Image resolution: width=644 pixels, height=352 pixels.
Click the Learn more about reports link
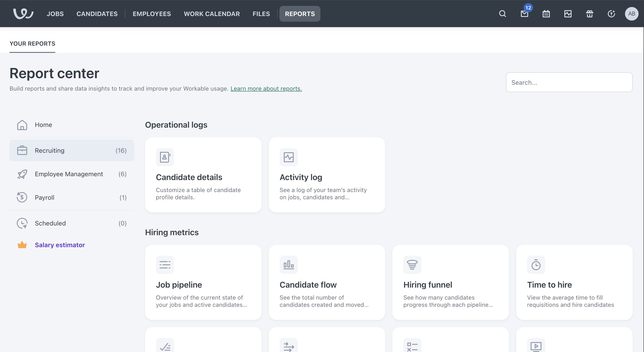coord(266,89)
